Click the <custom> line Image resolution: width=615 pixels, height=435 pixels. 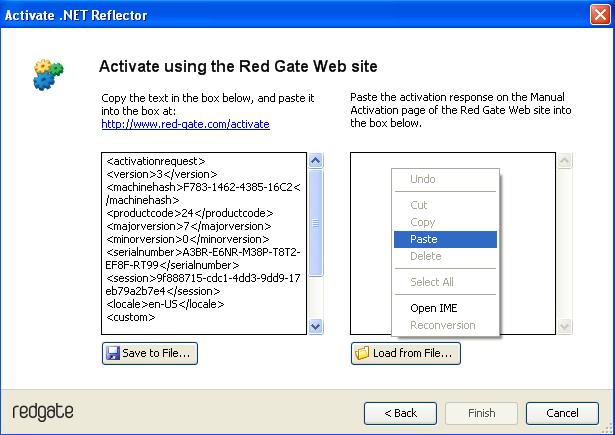click(131, 317)
